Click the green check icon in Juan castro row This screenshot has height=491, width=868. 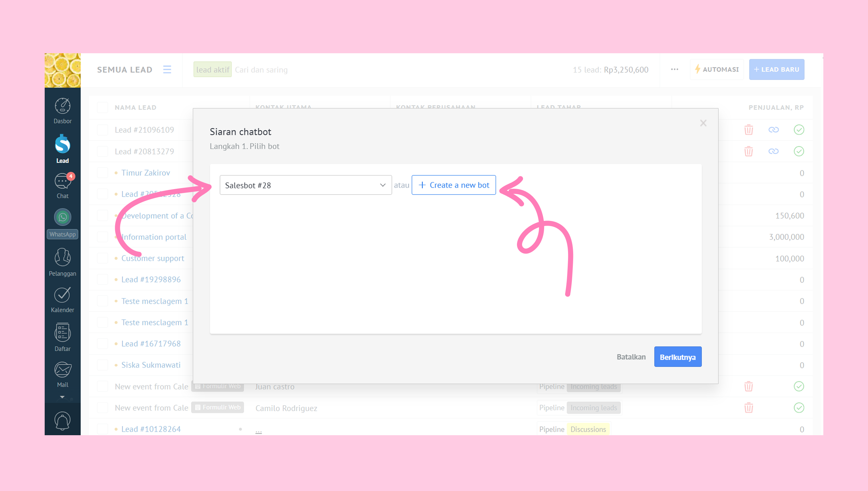pos(799,386)
